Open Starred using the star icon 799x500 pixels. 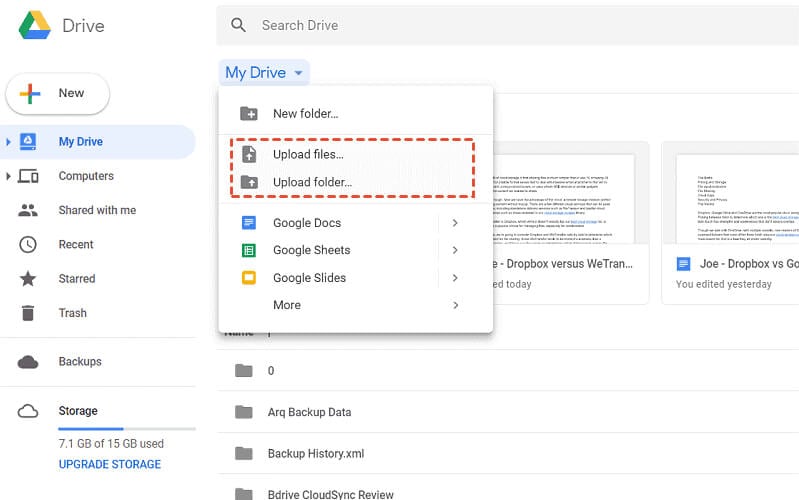(x=28, y=279)
